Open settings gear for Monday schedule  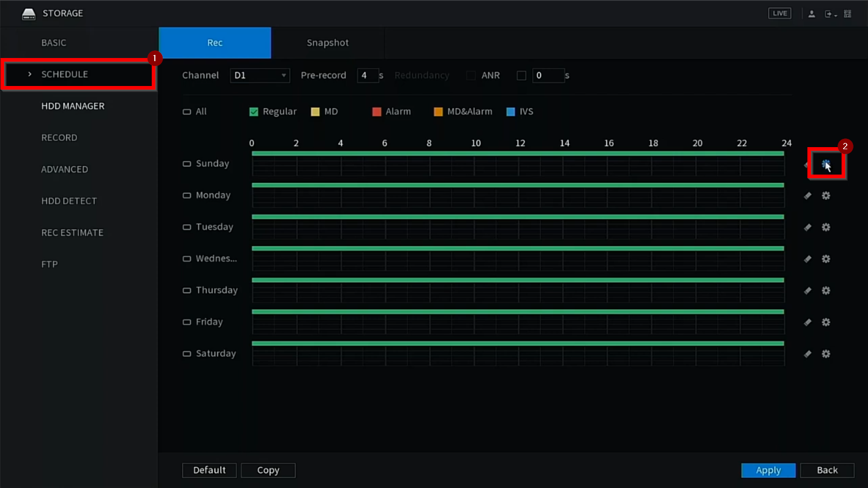click(826, 196)
